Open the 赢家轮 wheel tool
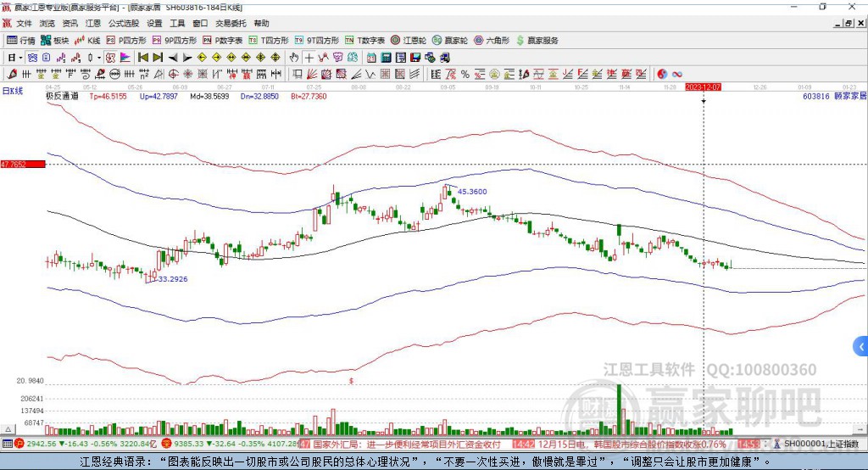The image size is (868, 470). pyautogui.click(x=450, y=41)
